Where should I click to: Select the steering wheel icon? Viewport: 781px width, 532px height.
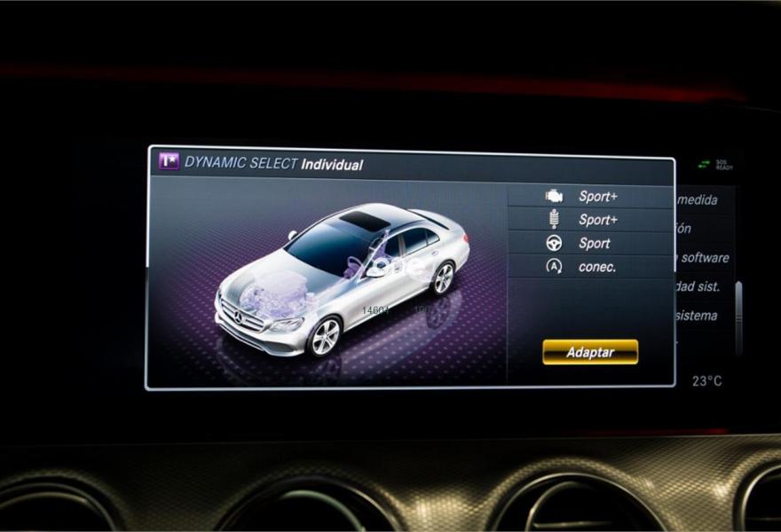tap(554, 243)
